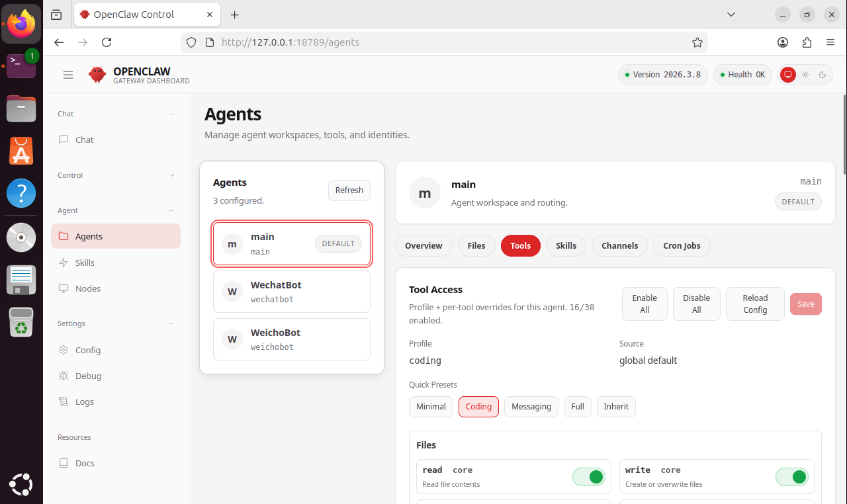Click Disable All tools button
This screenshot has width=847, height=504.
tap(697, 304)
